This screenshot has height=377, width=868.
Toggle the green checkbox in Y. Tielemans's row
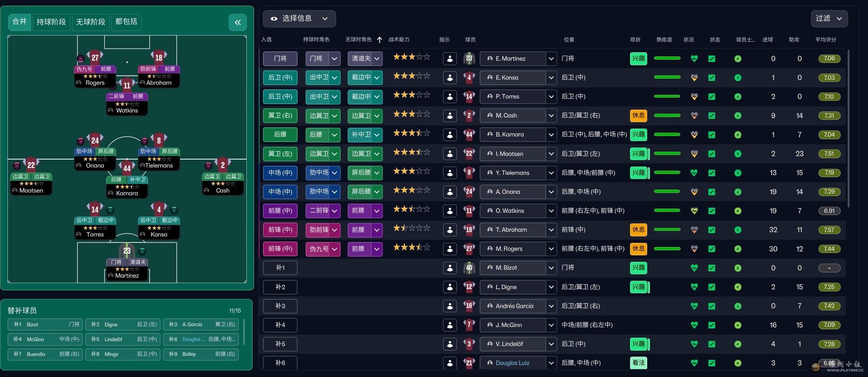pyautogui.click(x=712, y=173)
